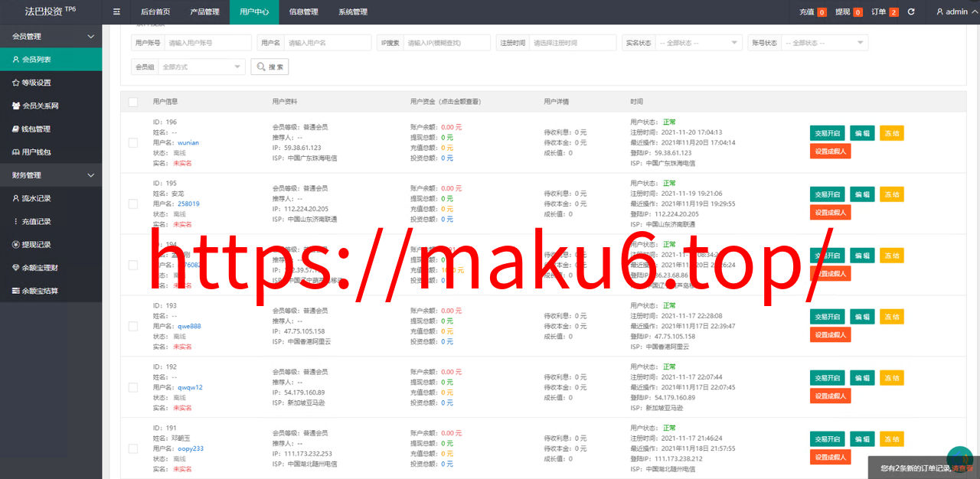Click the 注册时间 date input field
980x479 pixels.
click(573, 43)
